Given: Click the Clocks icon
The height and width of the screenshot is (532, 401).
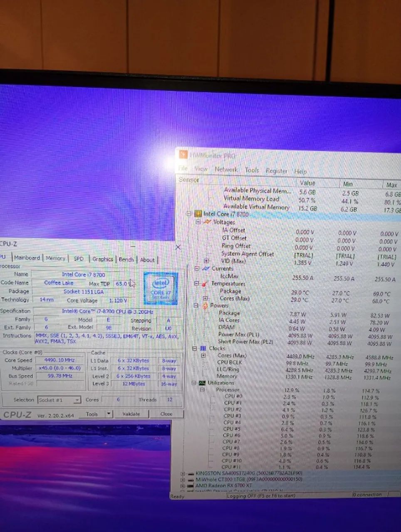Looking at the screenshot, I should coord(203,348).
